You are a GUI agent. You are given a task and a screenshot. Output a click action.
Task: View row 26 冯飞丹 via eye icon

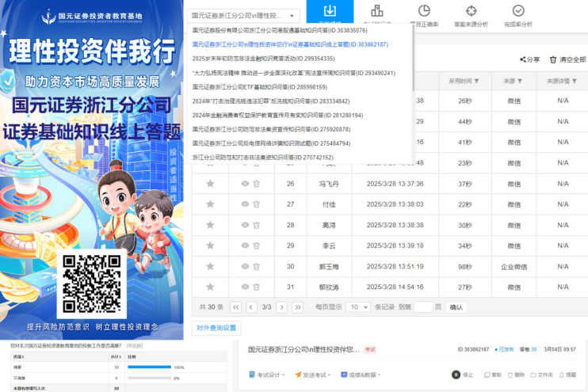click(245, 184)
